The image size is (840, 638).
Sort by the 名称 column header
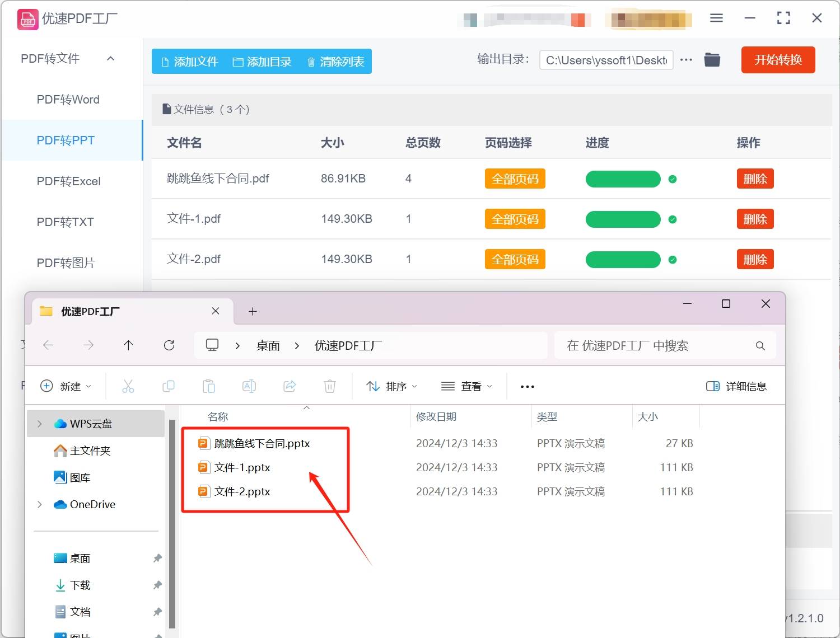218,416
